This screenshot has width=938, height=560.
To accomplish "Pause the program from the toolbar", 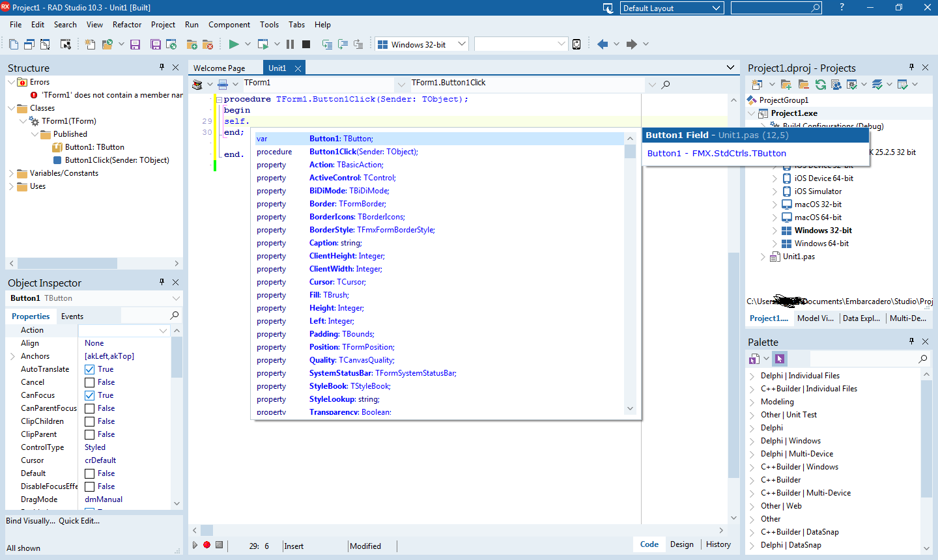I will [x=290, y=44].
